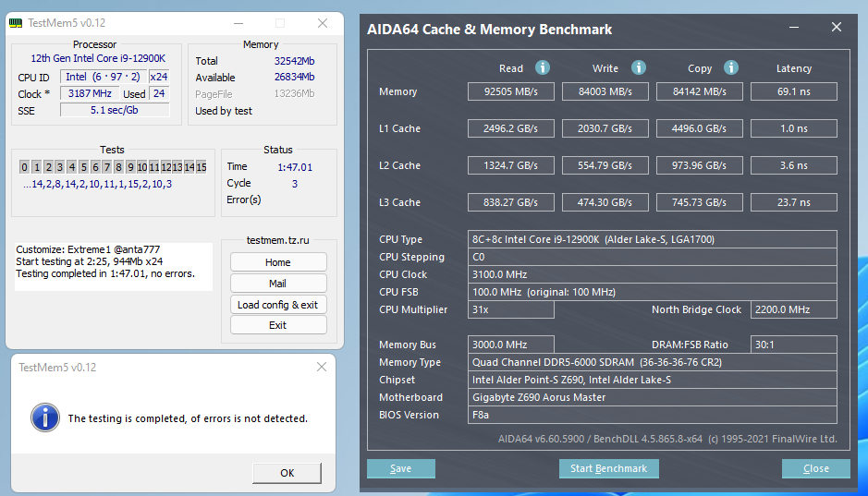
Task: Click the test sequence …14,2,8,14,2,10 text
Action: tap(97, 184)
